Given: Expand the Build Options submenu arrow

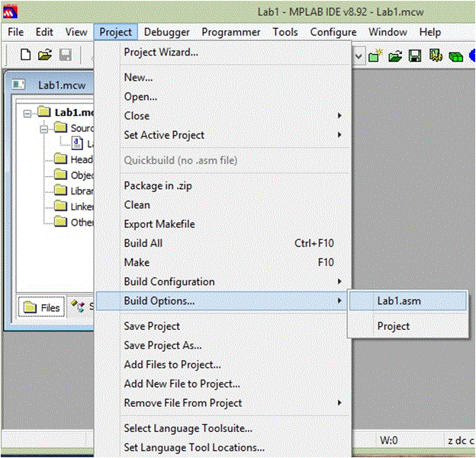Looking at the screenshot, I should pyautogui.click(x=339, y=300).
